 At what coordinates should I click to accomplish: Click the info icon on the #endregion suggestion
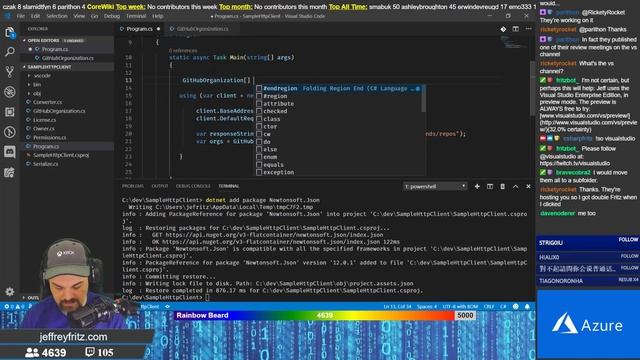(x=418, y=89)
